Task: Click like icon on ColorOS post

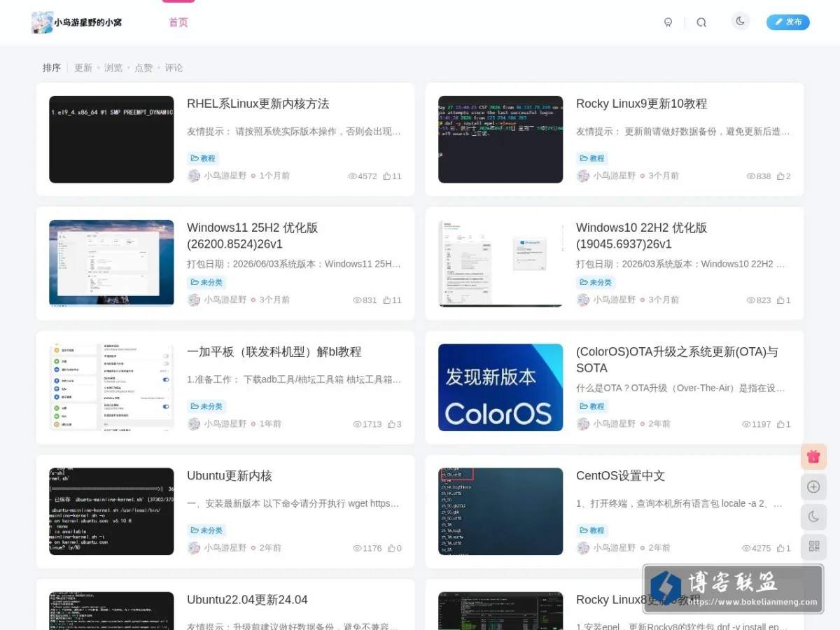Action: 780,424
